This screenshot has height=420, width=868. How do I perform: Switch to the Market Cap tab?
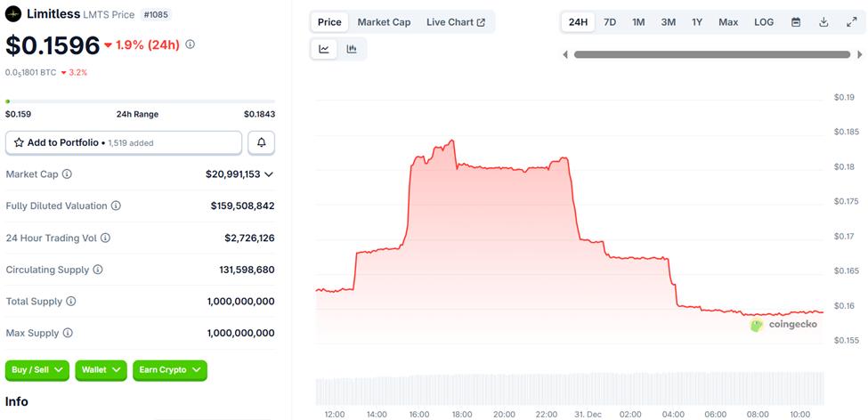click(x=384, y=22)
